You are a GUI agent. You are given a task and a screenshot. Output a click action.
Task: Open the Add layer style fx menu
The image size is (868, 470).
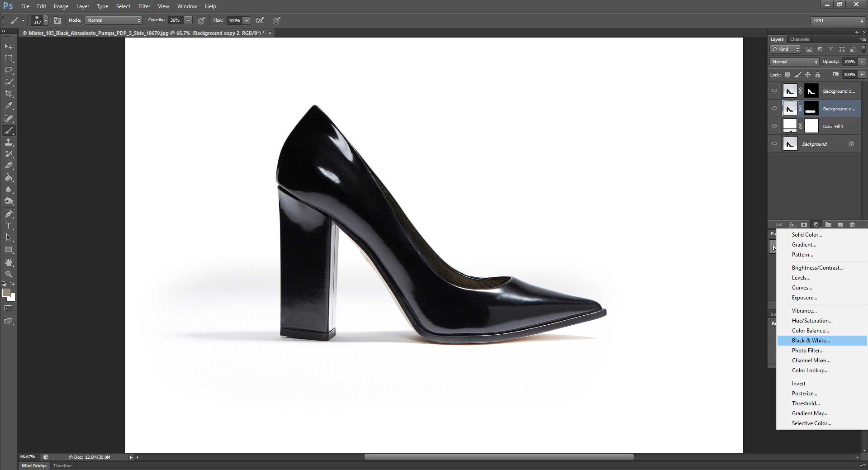(792, 225)
